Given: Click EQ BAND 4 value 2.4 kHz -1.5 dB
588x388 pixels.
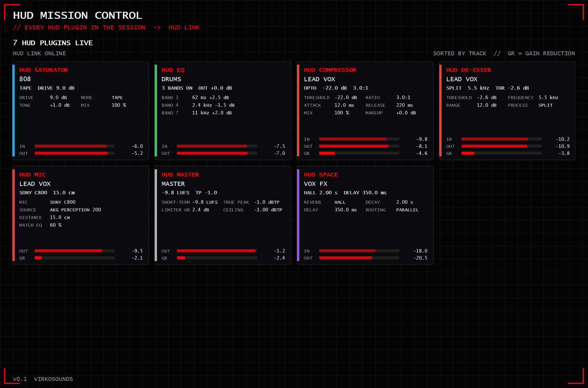Looking at the screenshot, I should 213,105.
